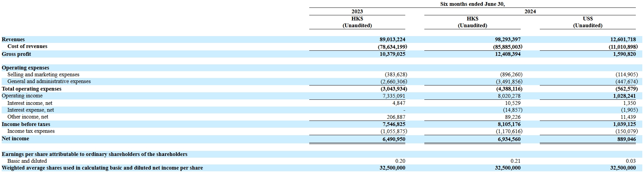644x174 pixels.
Task: Click the 2024 HK$ basic and diluted EPS 0.21
Action: click(515, 161)
